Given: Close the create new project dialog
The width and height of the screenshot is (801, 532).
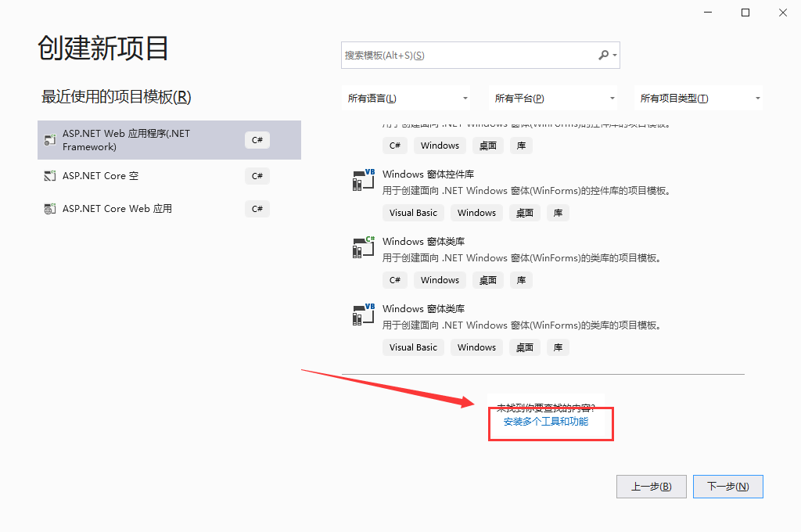Looking at the screenshot, I should (x=782, y=13).
